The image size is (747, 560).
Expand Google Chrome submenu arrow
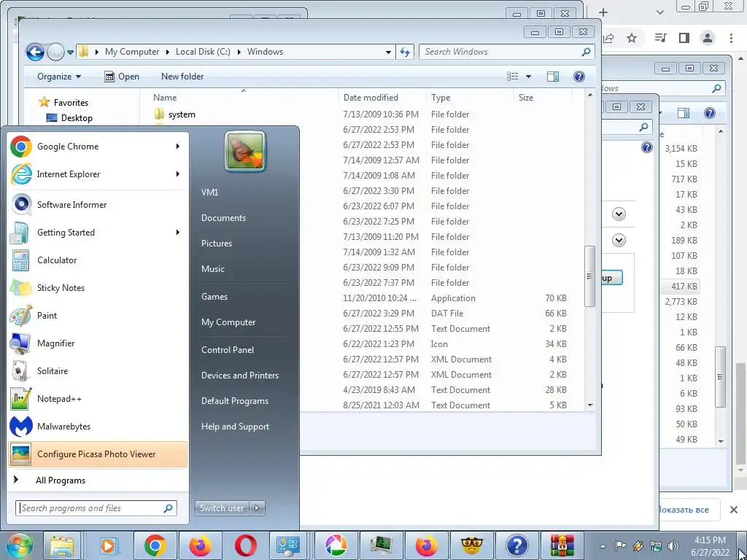[x=178, y=146]
